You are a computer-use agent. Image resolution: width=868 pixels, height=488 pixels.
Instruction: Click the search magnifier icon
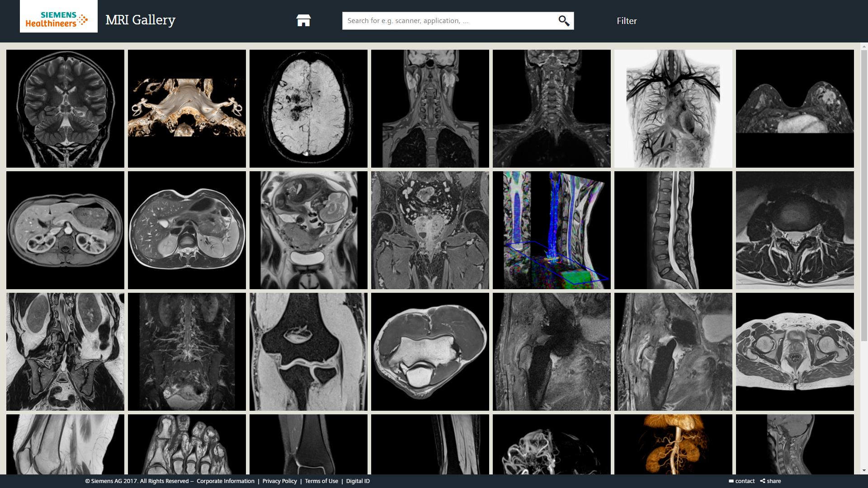[x=564, y=20]
